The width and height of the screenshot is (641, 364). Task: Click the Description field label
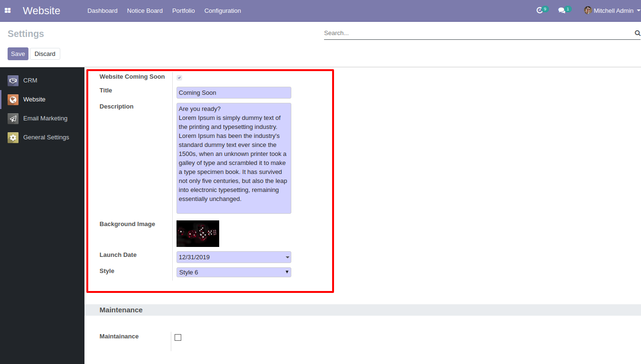tap(116, 107)
